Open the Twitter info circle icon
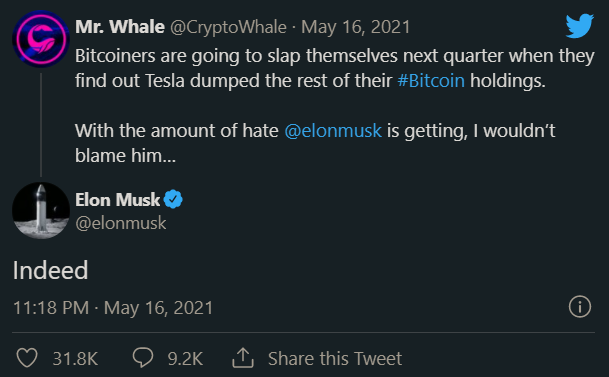609x377 pixels. (x=580, y=307)
